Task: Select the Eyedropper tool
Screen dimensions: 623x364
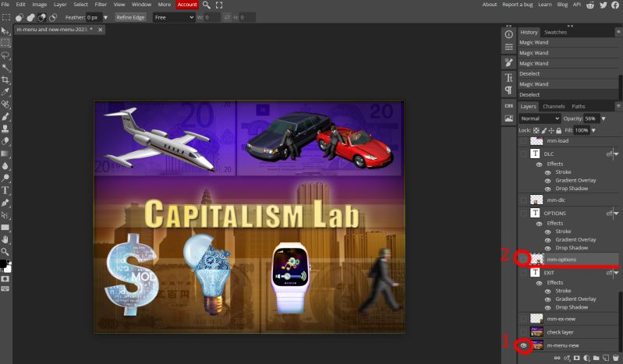Action: pyautogui.click(x=5, y=92)
